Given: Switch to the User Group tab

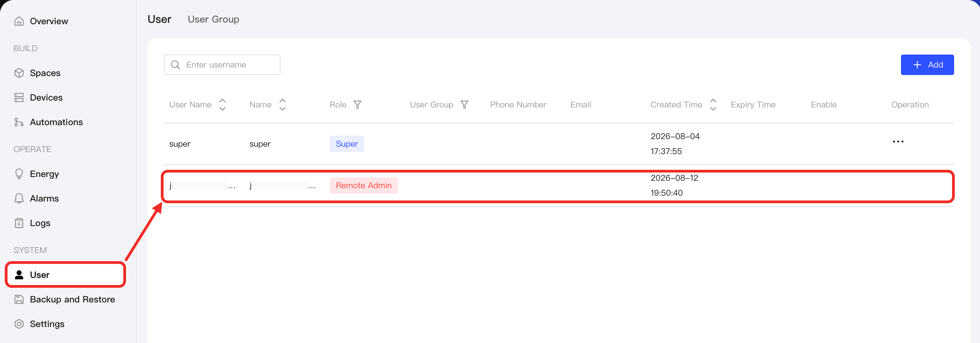Looking at the screenshot, I should point(213,19).
